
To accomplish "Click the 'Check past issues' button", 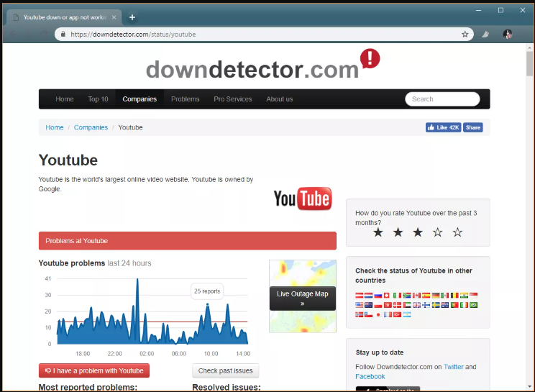I will coord(226,370).
